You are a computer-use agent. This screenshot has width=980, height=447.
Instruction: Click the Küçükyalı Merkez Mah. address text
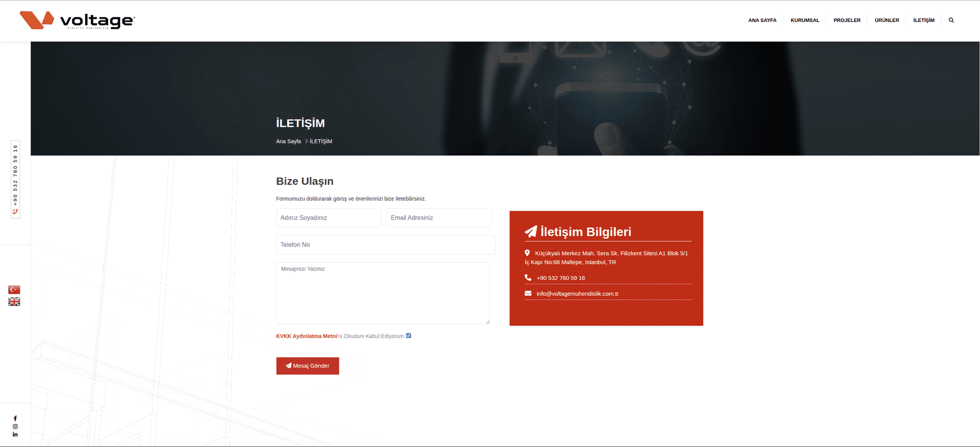606,257
